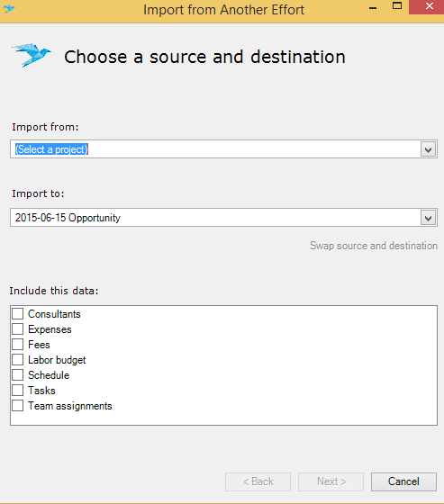This screenshot has width=444, height=504.
Task: Minimize the Import from Another Effort window
Action: pos(373,7)
